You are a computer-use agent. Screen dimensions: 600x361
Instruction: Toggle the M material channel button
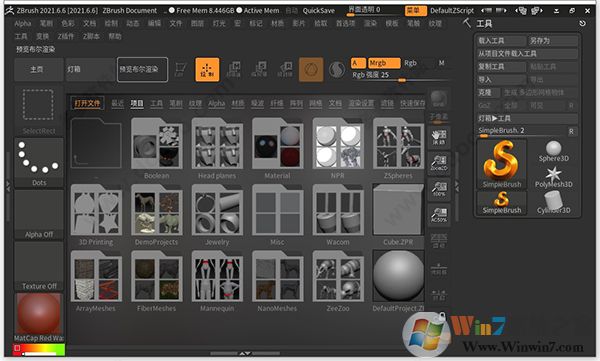(x=441, y=63)
